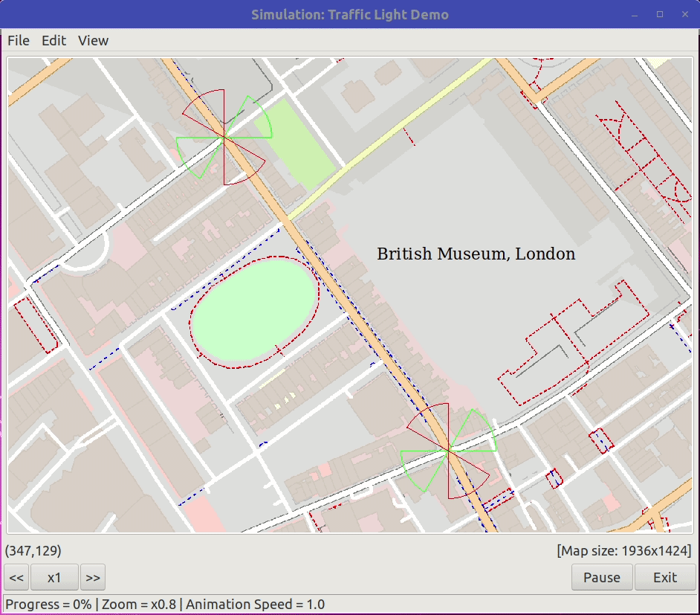Open the Edit menu
The image size is (700, 615).
pyautogui.click(x=54, y=41)
